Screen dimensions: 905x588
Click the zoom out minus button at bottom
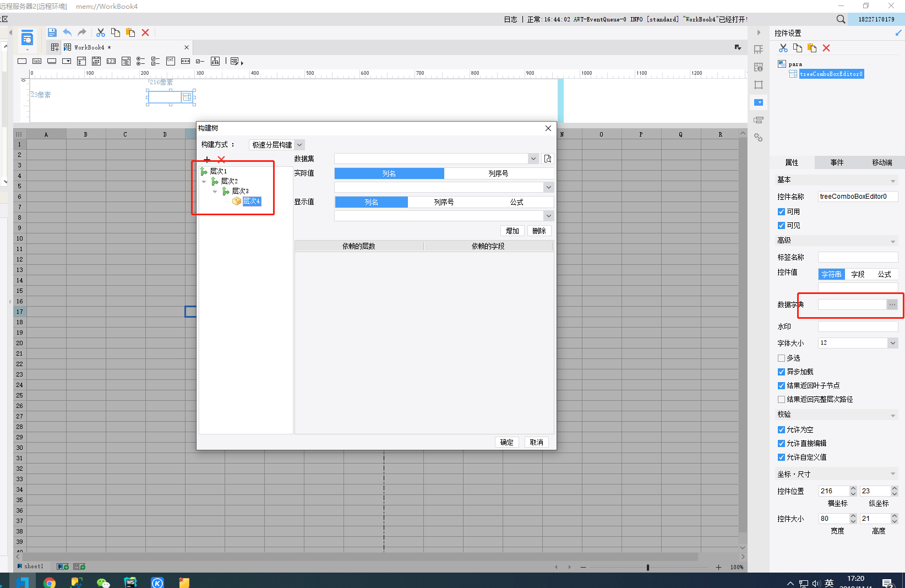[583, 567]
